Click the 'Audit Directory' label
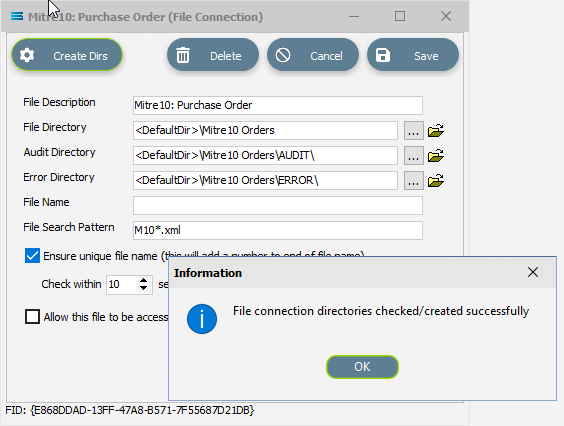 (59, 152)
